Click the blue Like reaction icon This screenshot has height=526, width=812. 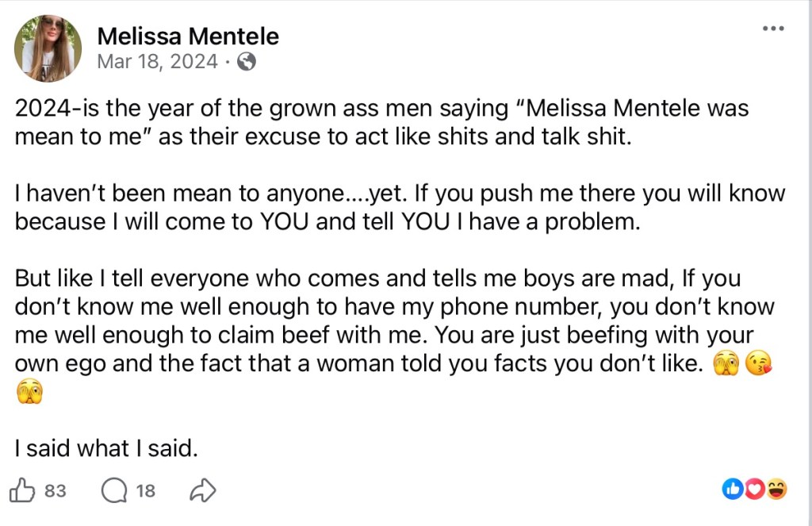point(733,490)
